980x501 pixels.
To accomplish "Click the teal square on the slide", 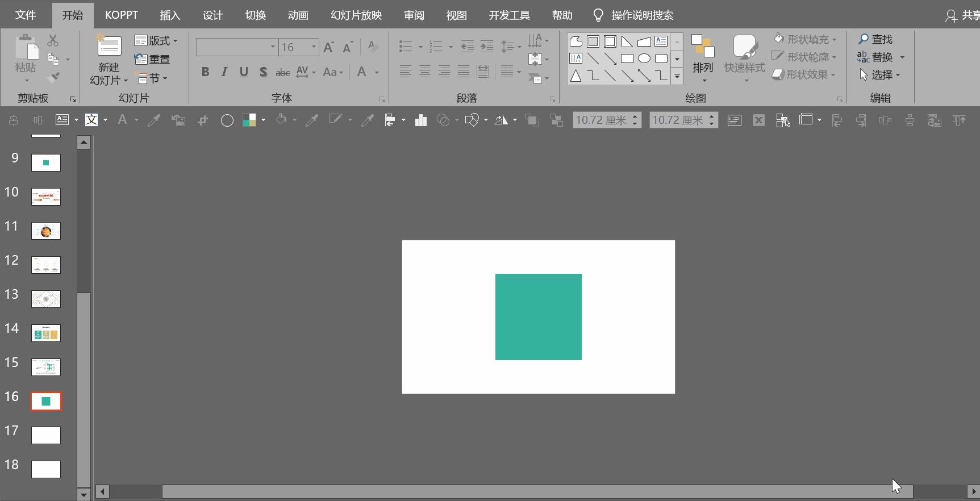I will [x=538, y=316].
